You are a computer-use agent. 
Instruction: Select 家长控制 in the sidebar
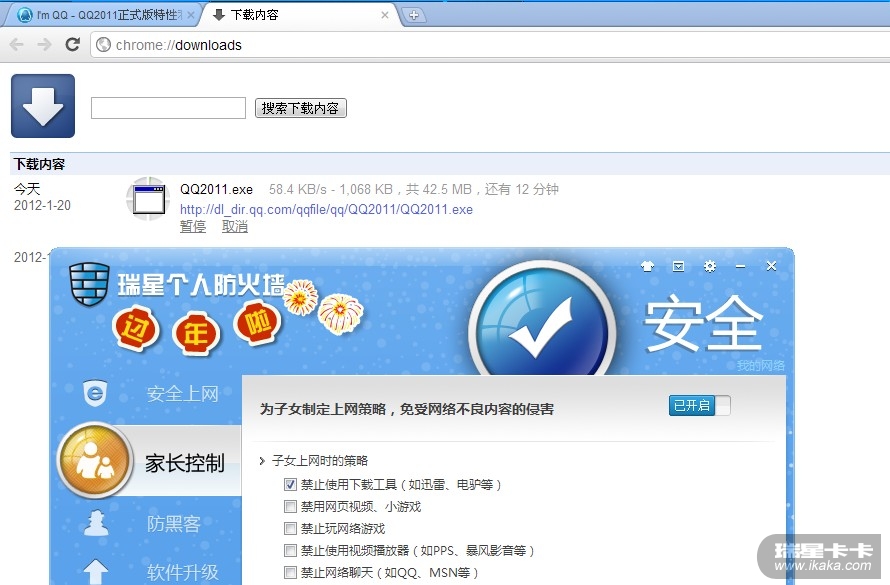[x=185, y=463]
